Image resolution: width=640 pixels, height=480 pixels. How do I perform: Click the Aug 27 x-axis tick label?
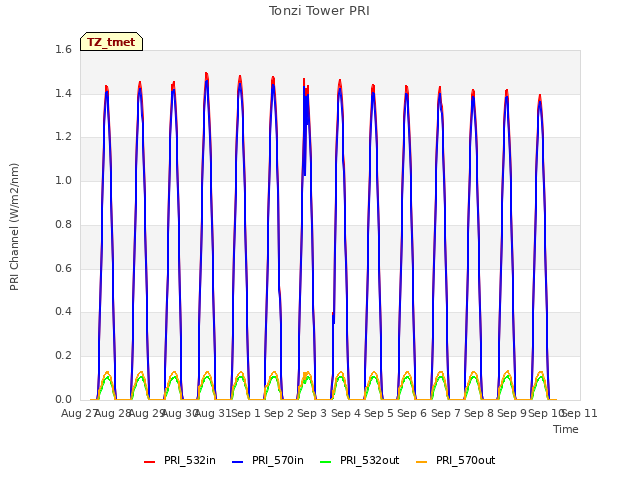(x=78, y=413)
